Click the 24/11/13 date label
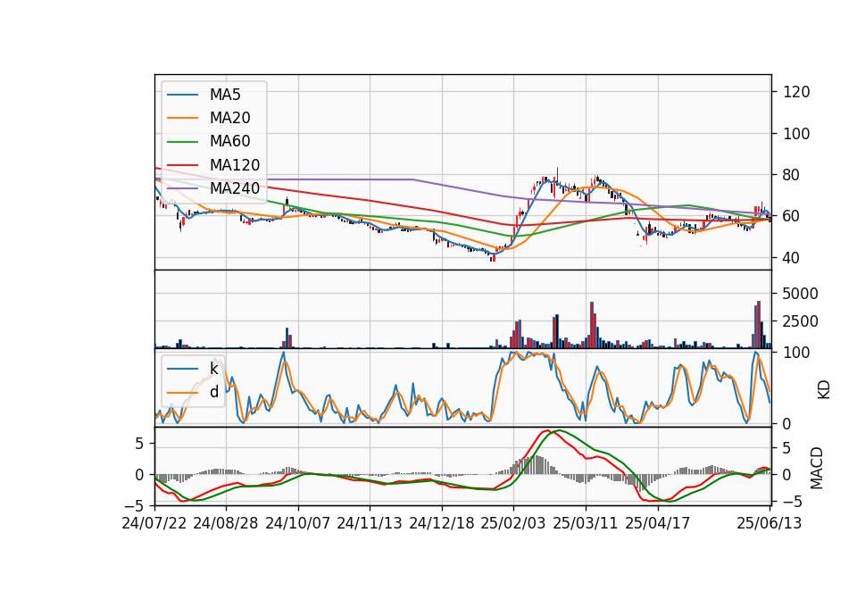The height and width of the screenshot is (616, 857). pyautogui.click(x=370, y=523)
